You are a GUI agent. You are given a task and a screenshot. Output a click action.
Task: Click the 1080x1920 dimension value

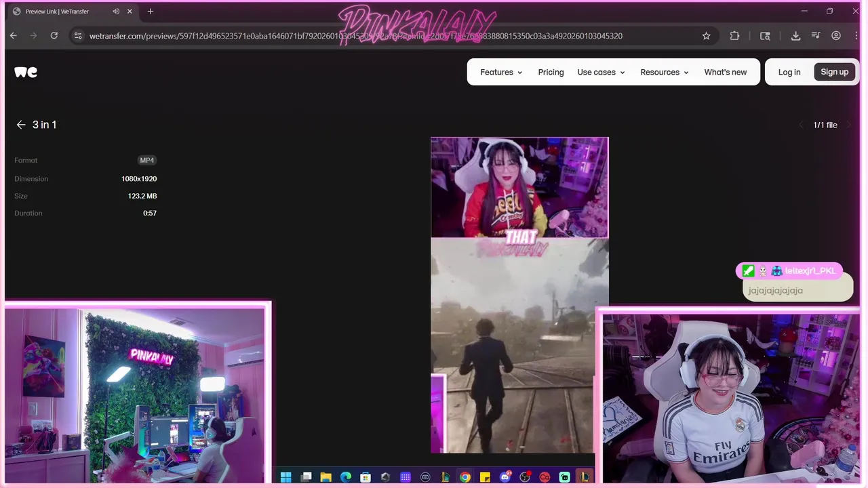click(x=139, y=179)
